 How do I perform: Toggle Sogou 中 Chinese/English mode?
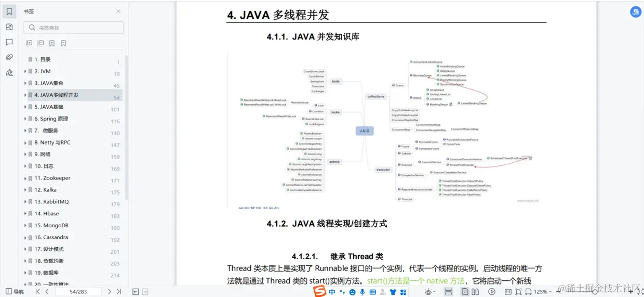pos(332,292)
